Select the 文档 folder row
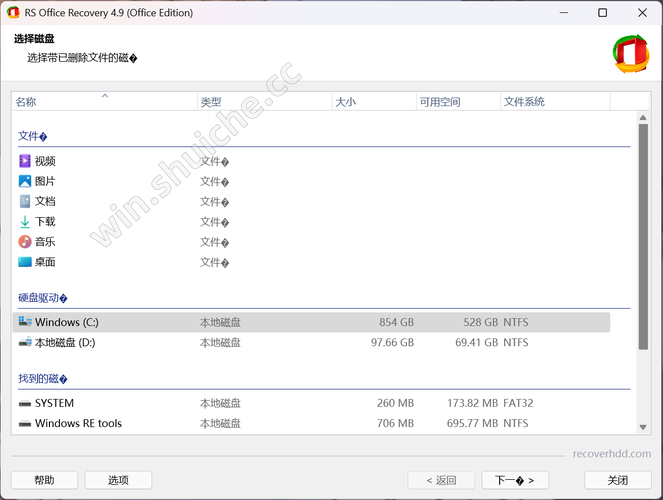The width and height of the screenshot is (663, 500). coord(311,201)
